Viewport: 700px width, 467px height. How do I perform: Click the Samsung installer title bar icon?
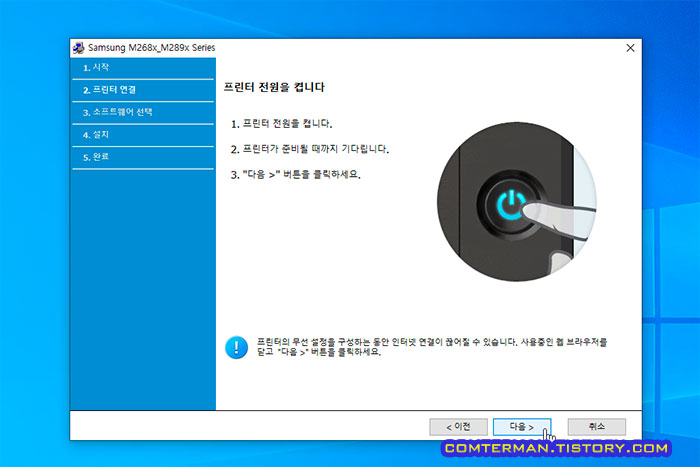tap(79, 48)
